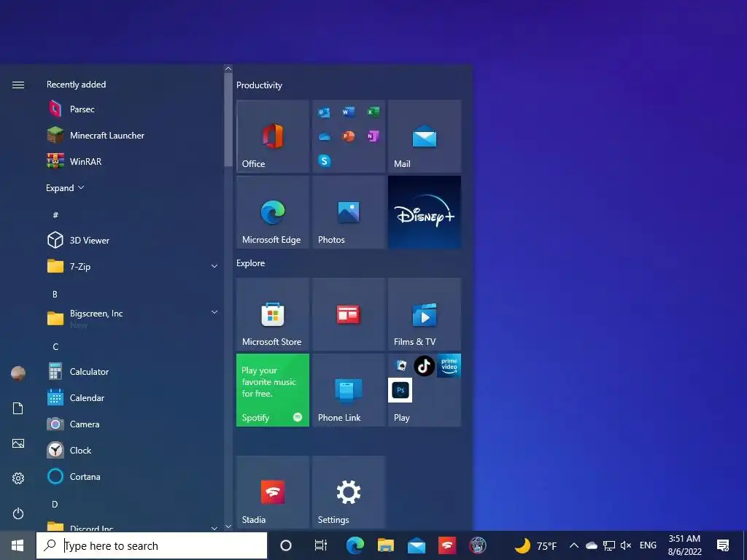Open Cortana circle on the taskbar

coord(286,545)
